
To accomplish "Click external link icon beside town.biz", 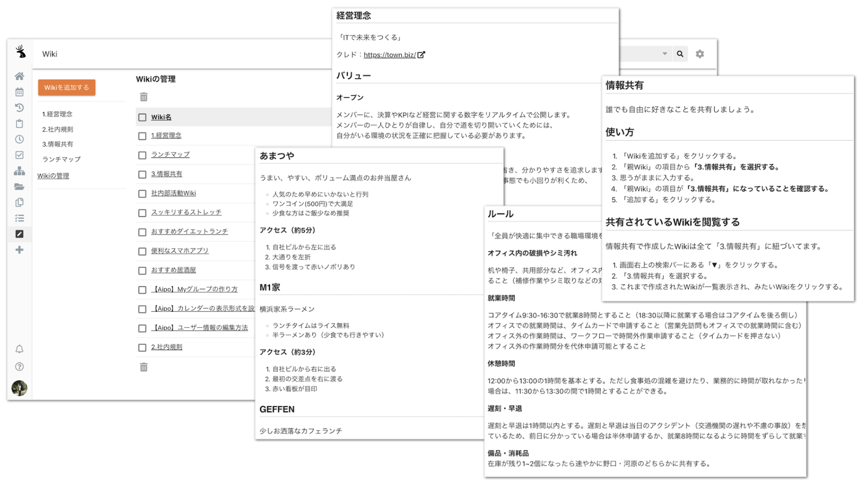I will pyautogui.click(x=421, y=55).
